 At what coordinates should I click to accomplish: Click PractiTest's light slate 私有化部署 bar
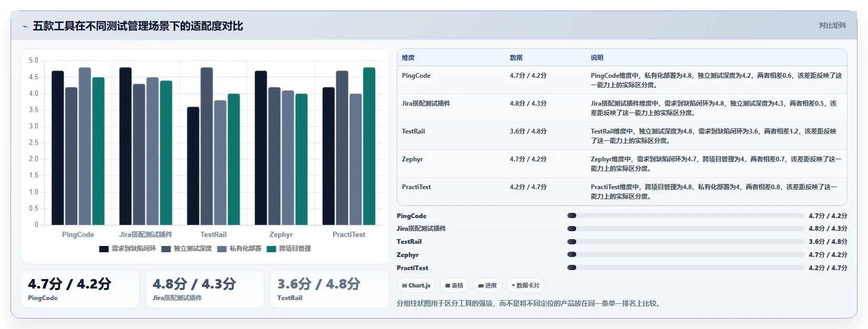coord(356,159)
